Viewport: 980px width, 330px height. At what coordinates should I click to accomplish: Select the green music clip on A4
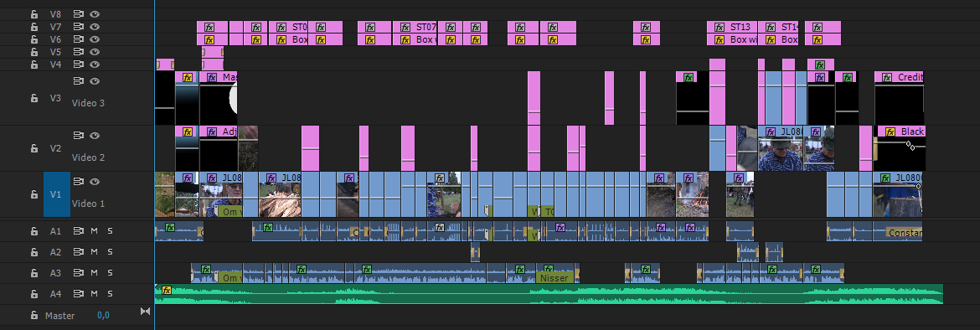549,294
